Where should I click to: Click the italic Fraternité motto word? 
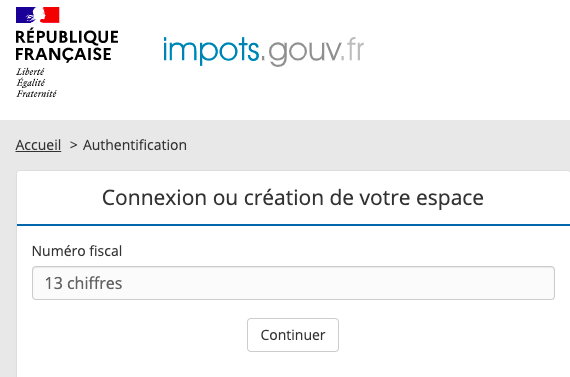coord(36,94)
